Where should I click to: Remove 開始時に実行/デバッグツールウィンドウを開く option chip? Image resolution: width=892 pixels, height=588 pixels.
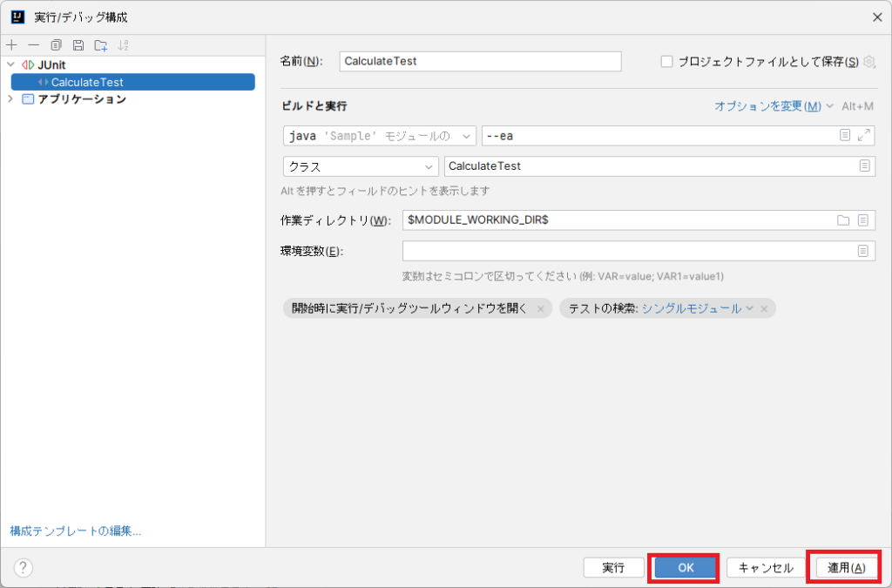pos(540,308)
